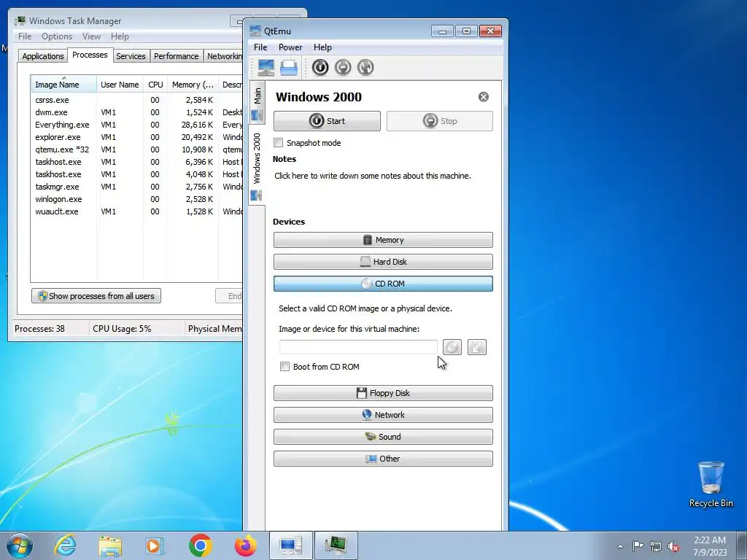Open QtEmu Power menu

pyautogui.click(x=290, y=47)
